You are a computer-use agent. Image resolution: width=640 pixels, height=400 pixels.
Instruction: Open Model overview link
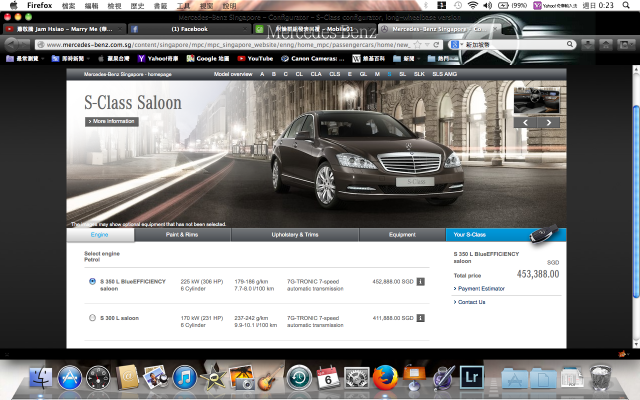[x=233, y=74]
